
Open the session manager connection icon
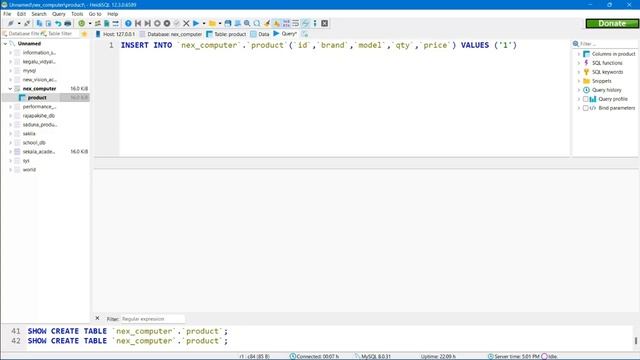click(x=11, y=23)
